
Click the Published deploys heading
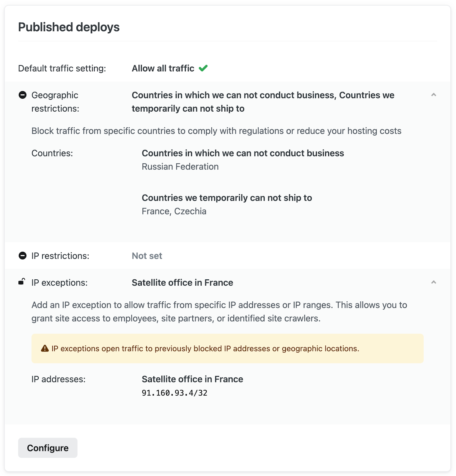[69, 27]
